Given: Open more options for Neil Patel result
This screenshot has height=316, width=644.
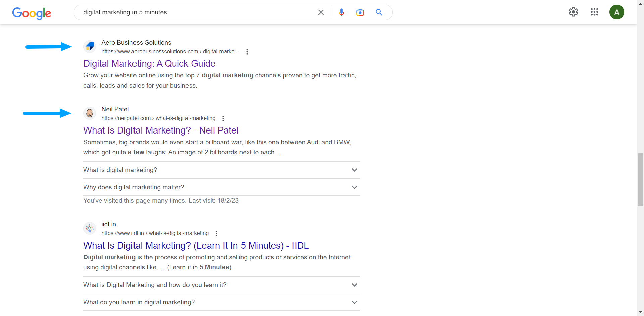Looking at the screenshot, I should [x=223, y=118].
